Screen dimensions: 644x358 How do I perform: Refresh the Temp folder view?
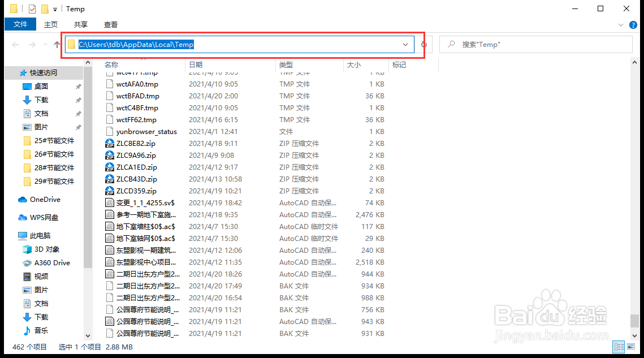pyautogui.click(x=424, y=44)
